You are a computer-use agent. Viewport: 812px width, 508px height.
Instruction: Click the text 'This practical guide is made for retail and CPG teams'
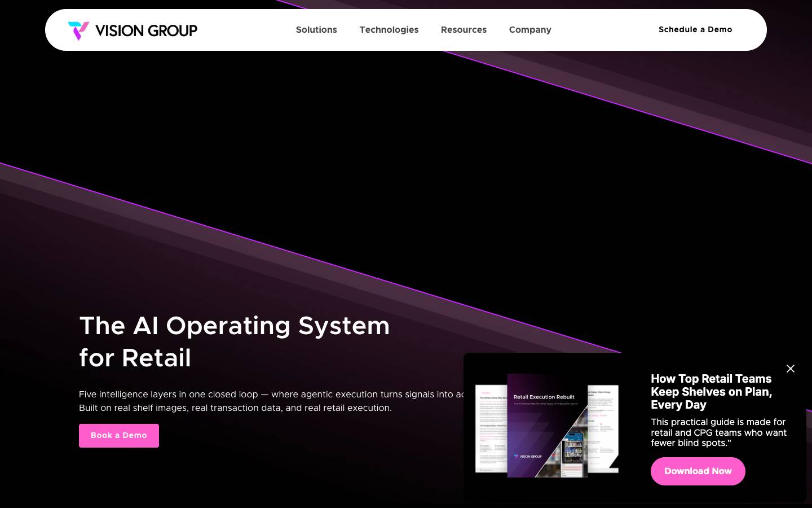(719, 432)
